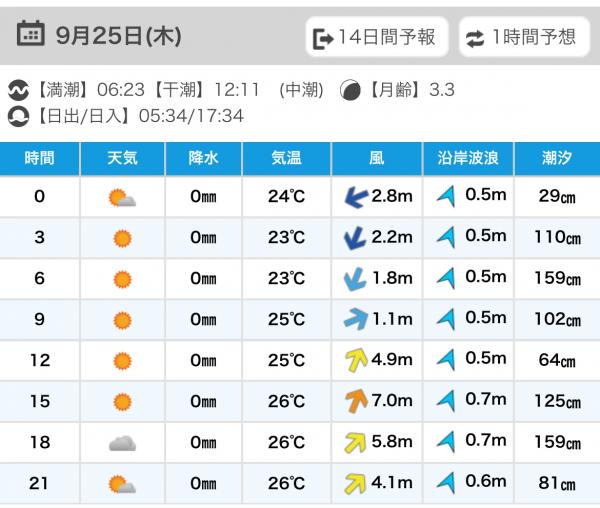
Task: Click the sunny icon at hour 12
Action: pos(122,361)
